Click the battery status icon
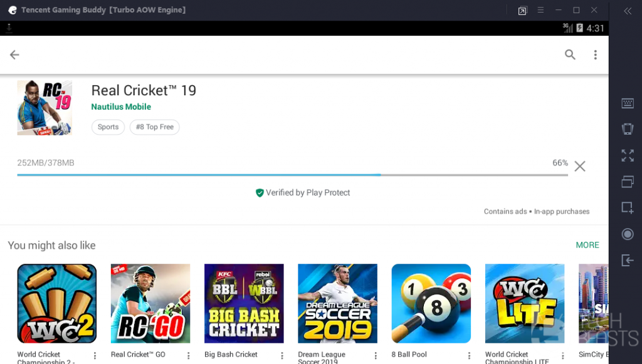 (579, 28)
